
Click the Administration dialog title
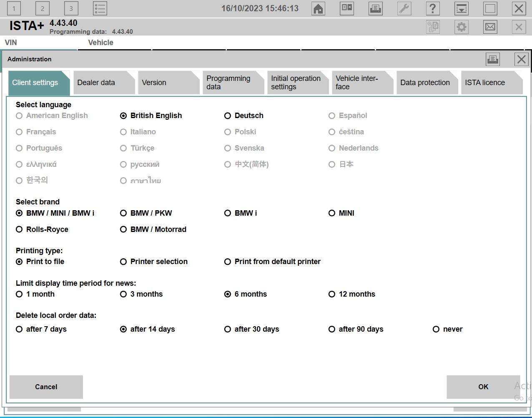[30, 59]
